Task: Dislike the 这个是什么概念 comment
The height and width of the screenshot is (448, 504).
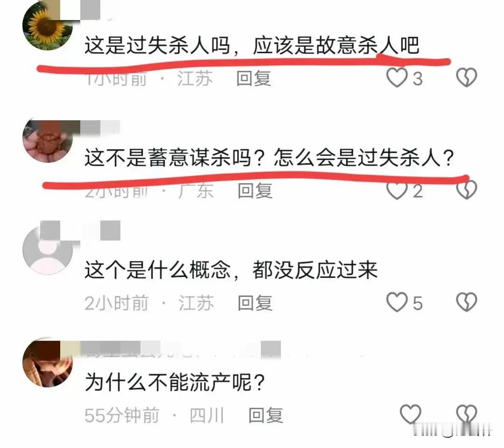Action: [x=466, y=302]
